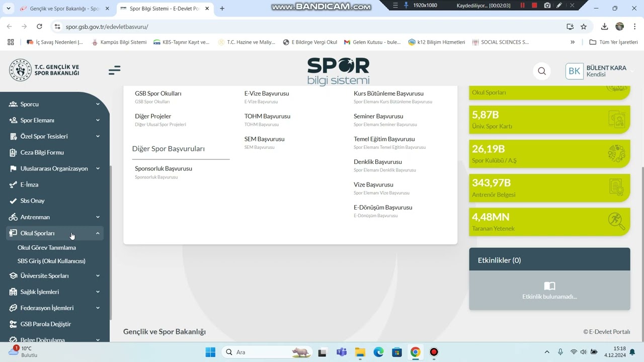The image size is (644, 362).
Task: Open the Seminer Başvurusu link
Action: pos(378,116)
